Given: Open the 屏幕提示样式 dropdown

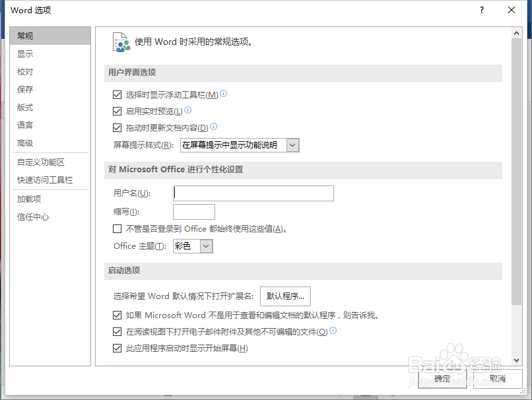Looking at the screenshot, I should point(292,145).
